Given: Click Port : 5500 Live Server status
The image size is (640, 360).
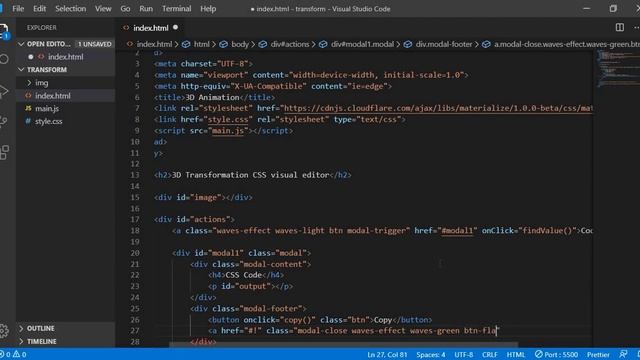Looking at the screenshot, I should tap(557, 354).
